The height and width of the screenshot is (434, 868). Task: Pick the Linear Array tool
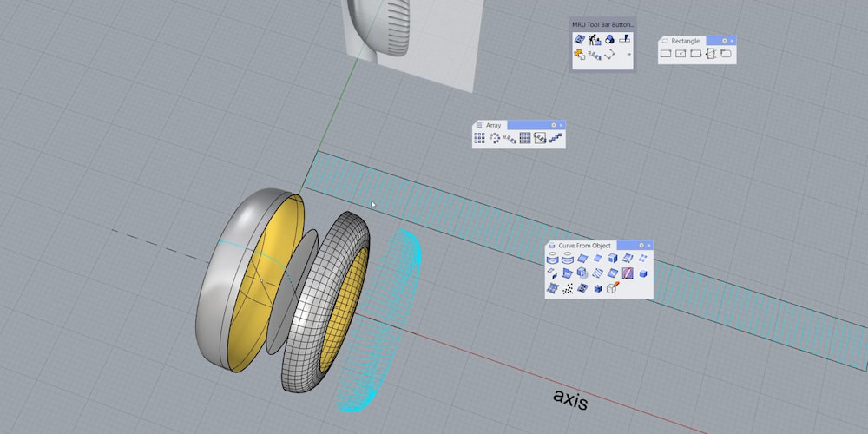pos(555,138)
